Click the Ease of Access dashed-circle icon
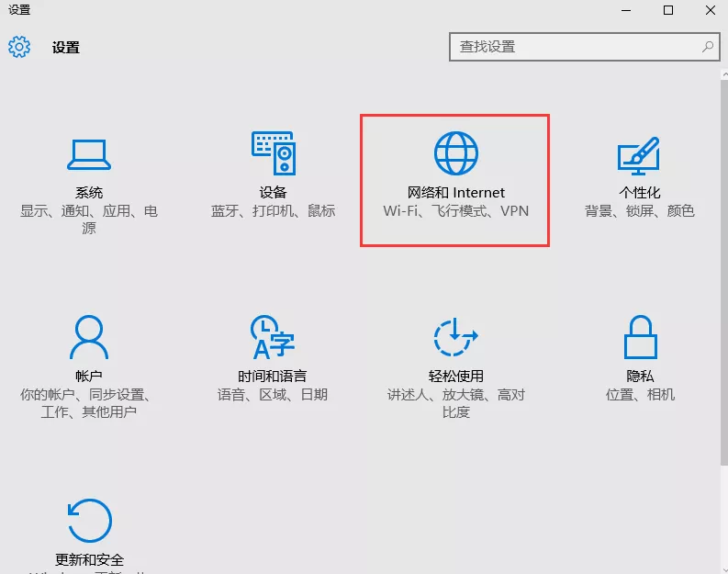 pyautogui.click(x=456, y=337)
